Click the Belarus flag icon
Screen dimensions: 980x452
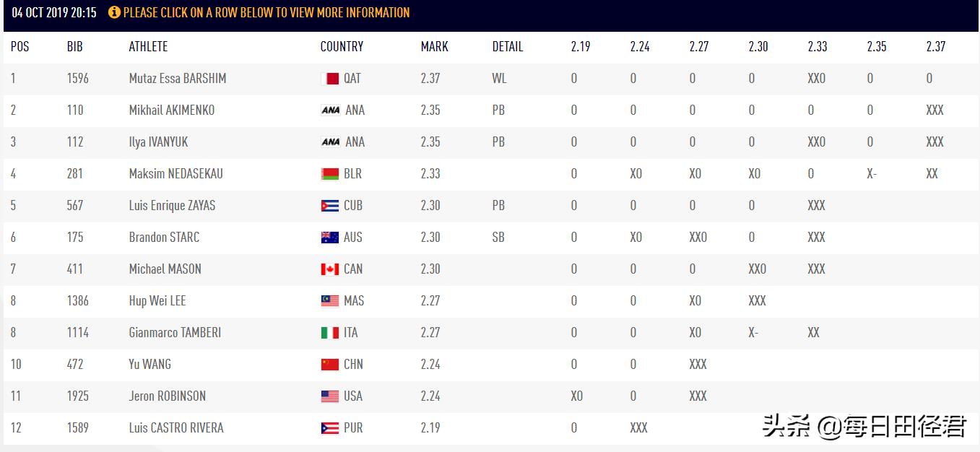pos(329,174)
